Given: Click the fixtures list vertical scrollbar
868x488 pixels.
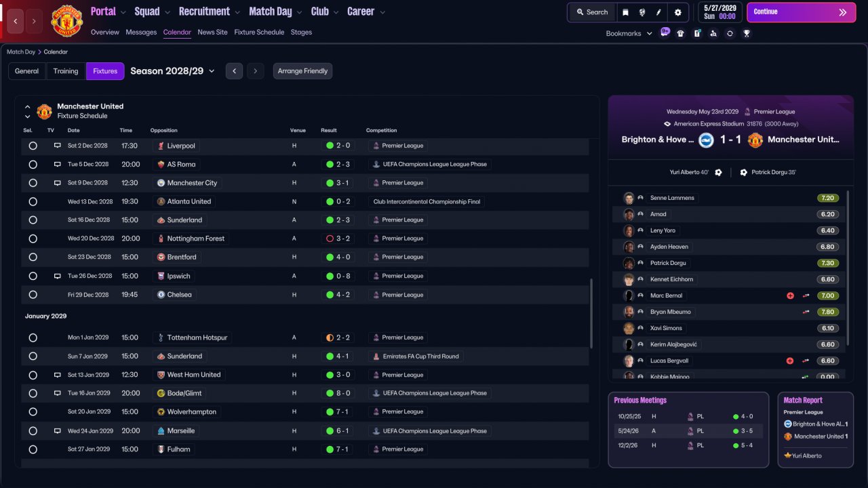Looking at the screenshot, I should [x=591, y=313].
